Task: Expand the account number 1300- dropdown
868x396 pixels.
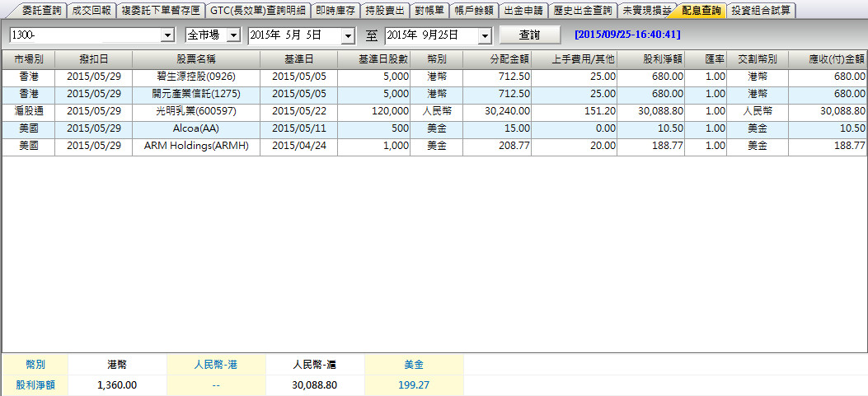Action: pyautogui.click(x=168, y=35)
